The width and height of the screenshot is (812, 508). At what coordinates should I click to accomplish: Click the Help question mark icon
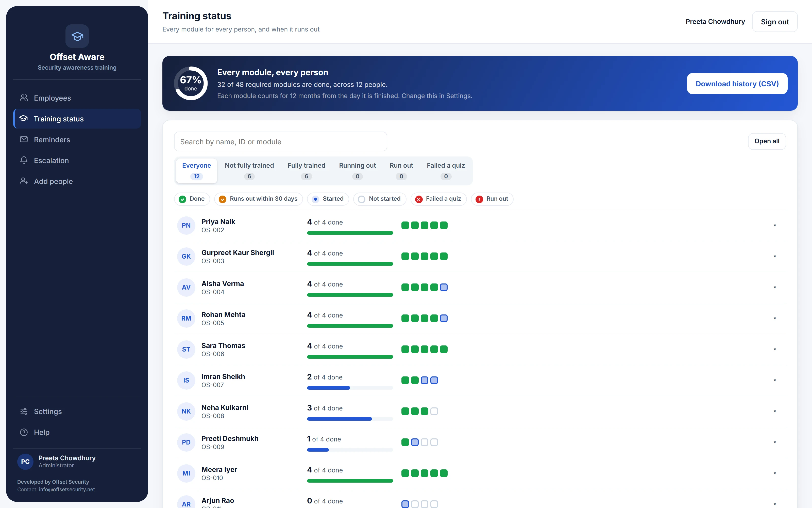point(24,432)
